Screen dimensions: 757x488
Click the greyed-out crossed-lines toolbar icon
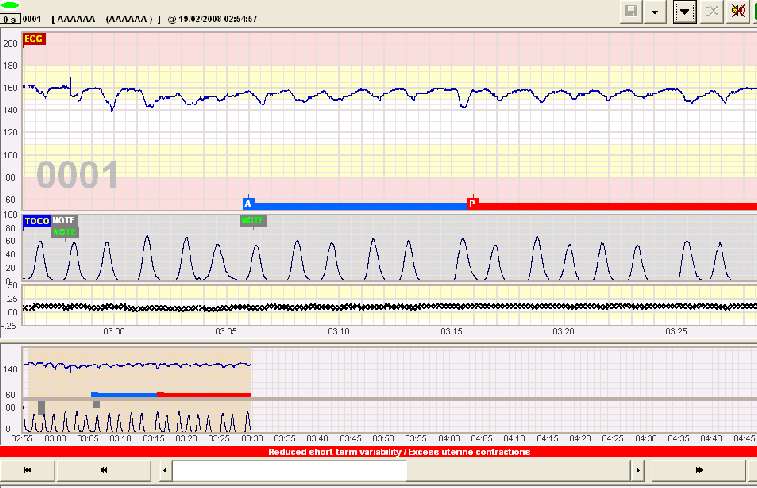(x=712, y=11)
